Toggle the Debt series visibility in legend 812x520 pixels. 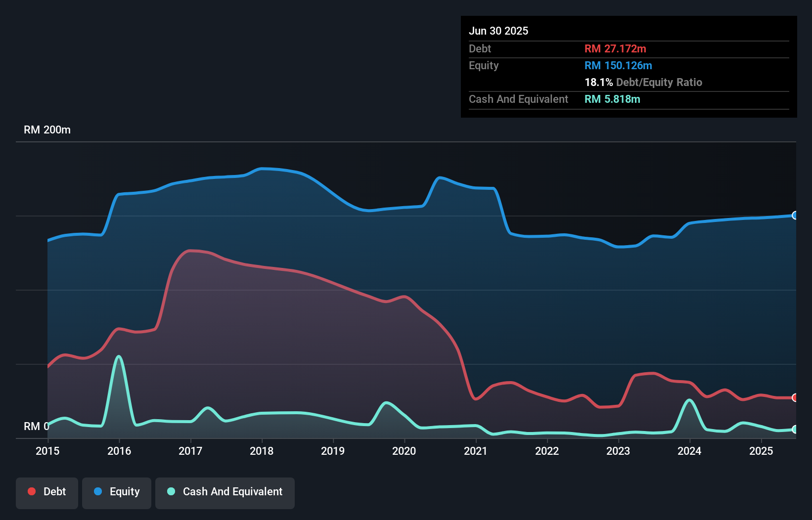(46, 492)
